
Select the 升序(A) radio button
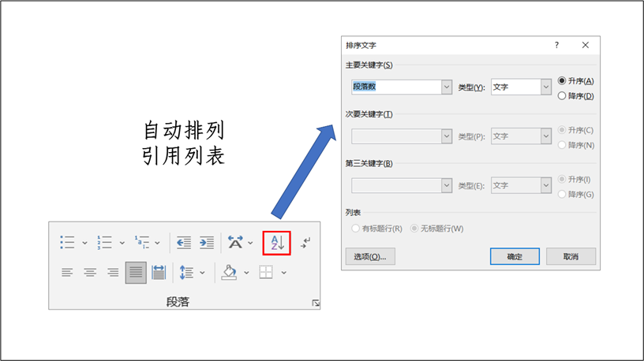pyautogui.click(x=562, y=81)
